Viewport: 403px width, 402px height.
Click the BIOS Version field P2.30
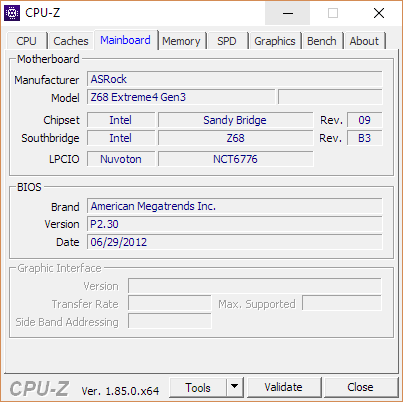click(x=235, y=224)
